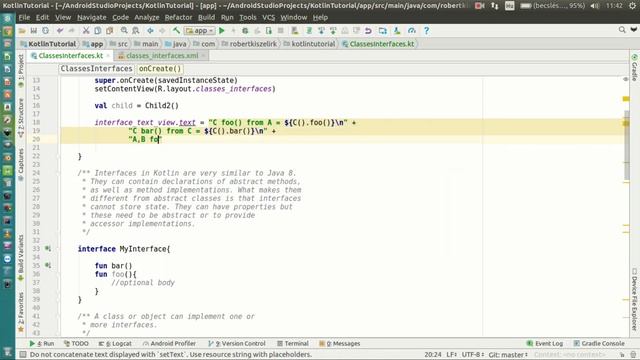This screenshot has width=640, height=360.
Task: Open the Gradle Console panel
Action: [x=599, y=344]
